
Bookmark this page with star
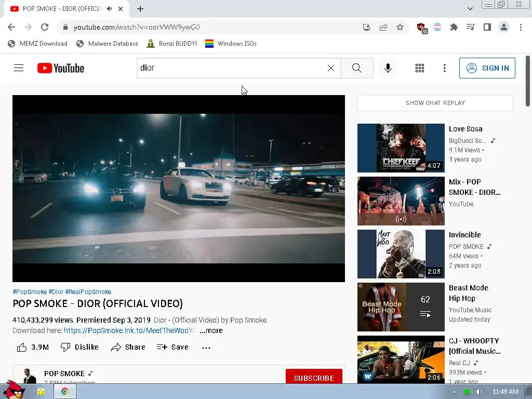click(x=400, y=27)
